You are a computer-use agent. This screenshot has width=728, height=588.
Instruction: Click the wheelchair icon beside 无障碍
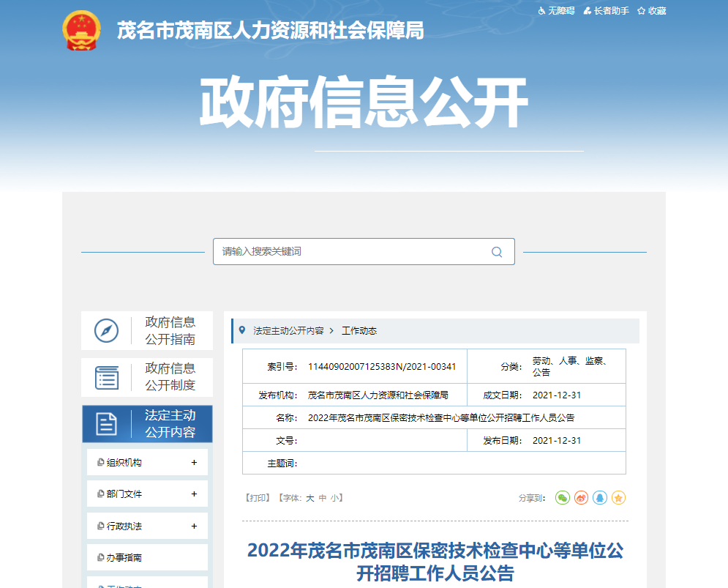pyautogui.click(x=542, y=11)
